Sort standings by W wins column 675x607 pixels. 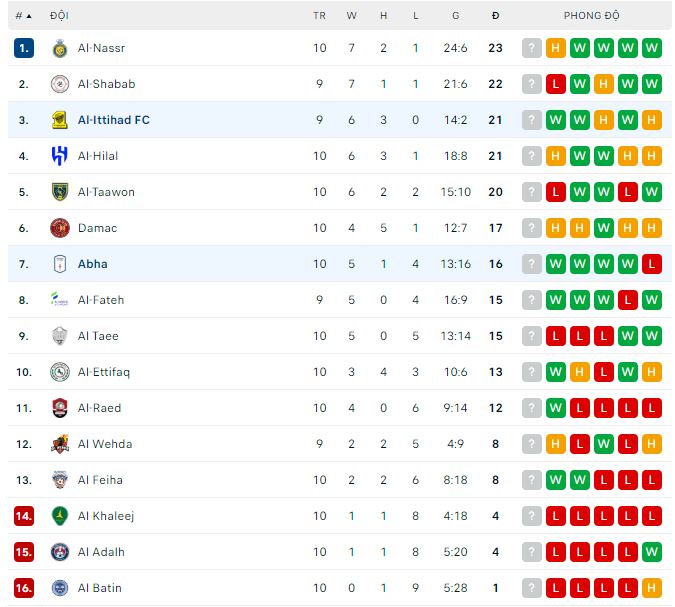tap(351, 16)
